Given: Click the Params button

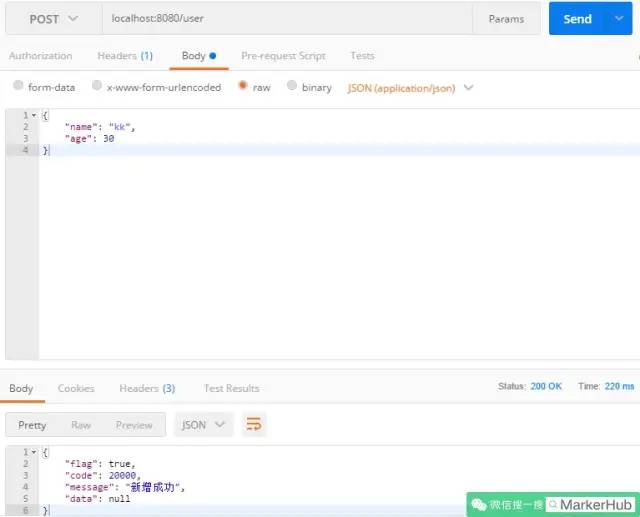Looking at the screenshot, I should coord(506,19).
